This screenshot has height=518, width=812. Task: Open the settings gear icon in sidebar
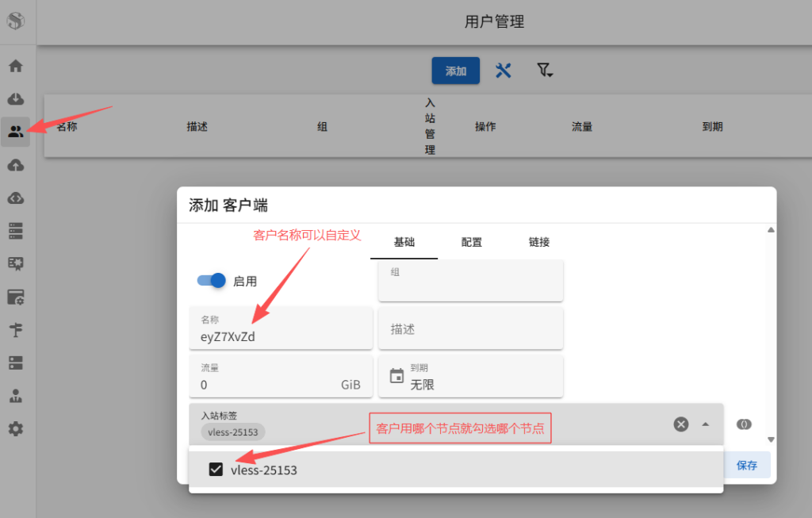click(16, 428)
